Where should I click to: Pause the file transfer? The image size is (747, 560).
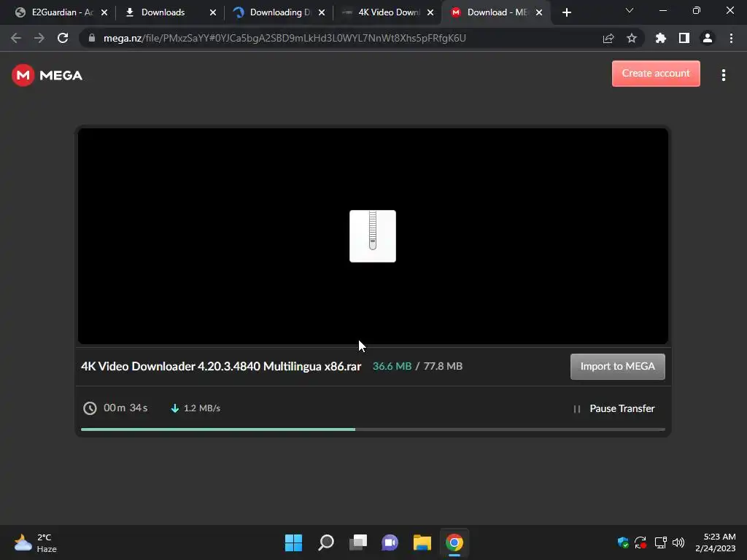(614, 408)
